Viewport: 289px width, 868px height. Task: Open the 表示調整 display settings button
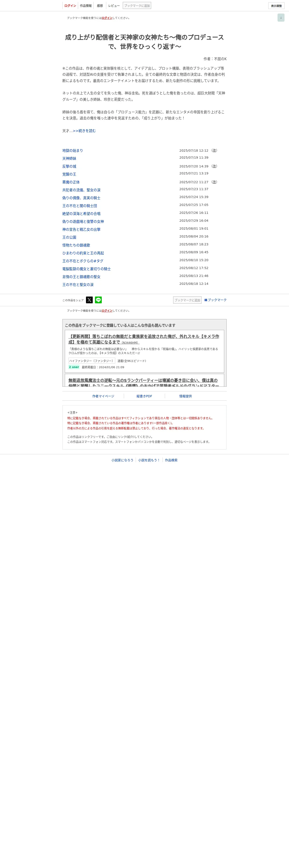pos(276,6)
